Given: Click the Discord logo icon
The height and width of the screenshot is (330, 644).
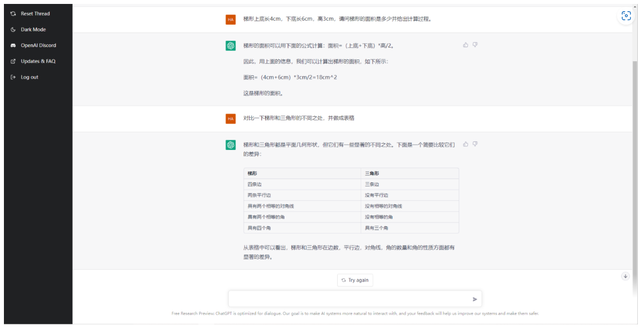Looking at the screenshot, I should (x=13, y=45).
